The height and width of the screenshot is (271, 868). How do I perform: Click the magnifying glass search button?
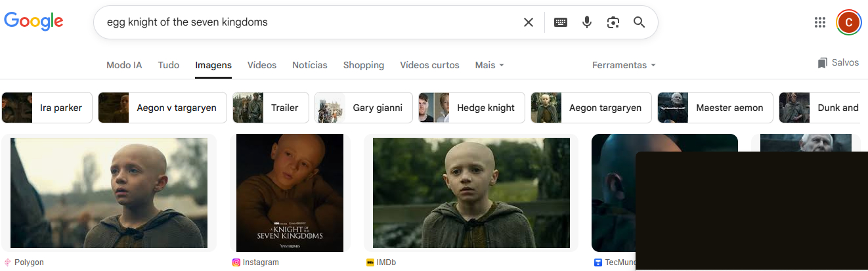tap(639, 22)
